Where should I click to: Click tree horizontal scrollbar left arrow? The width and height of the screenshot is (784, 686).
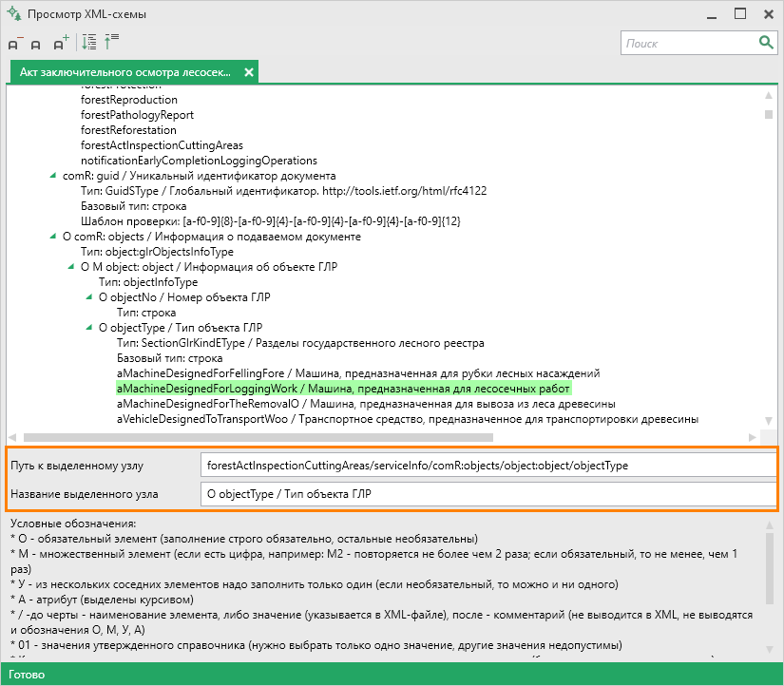12,437
